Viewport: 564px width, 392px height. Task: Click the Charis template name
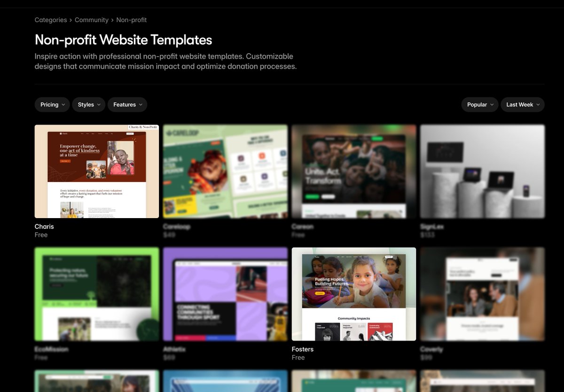tap(44, 227)
